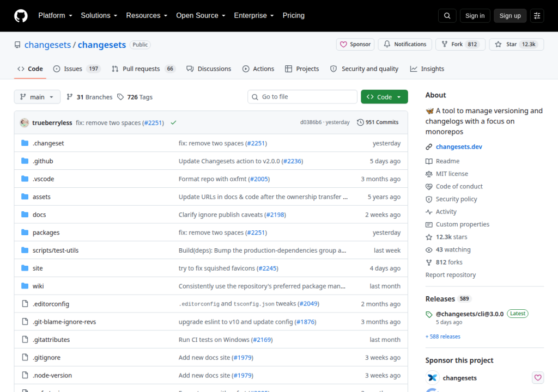The image size is (558, 392).
Task: Expand the Open Source dropdown
Action: coord(201,16)
